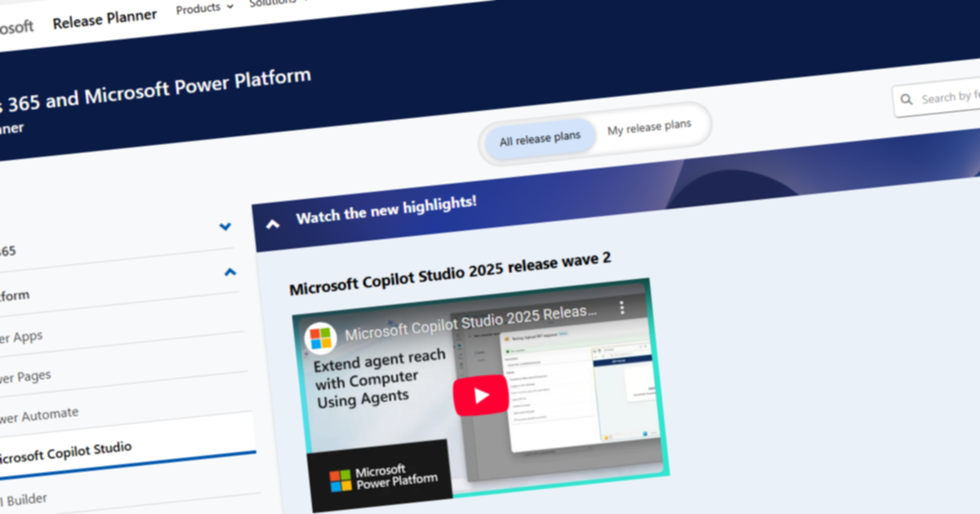Click the search magnifier icon

pos(906,100)
